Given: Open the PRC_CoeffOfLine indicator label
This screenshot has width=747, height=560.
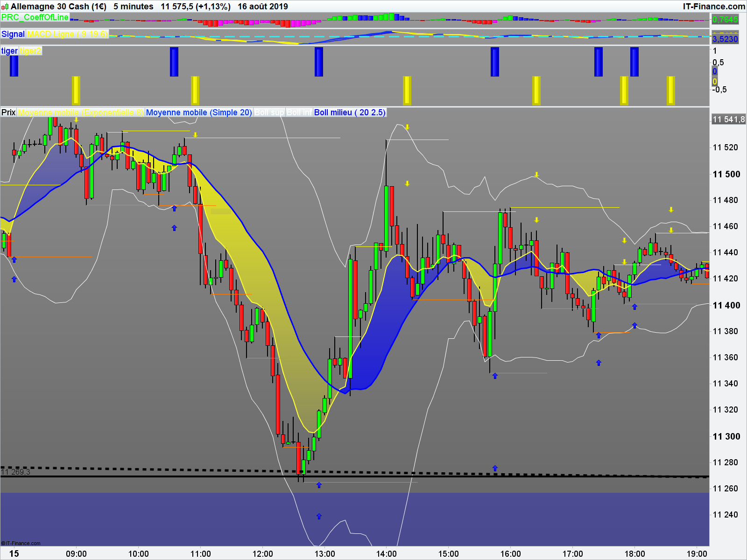Looking at the screenshot, I should pyautogui.click(x=35, y=17).
